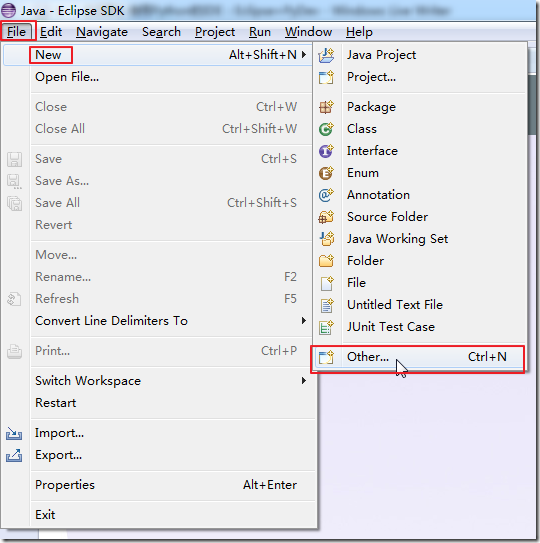Select Restart in the File menu
Screen dimensions: 540x543
click(158, 403)
